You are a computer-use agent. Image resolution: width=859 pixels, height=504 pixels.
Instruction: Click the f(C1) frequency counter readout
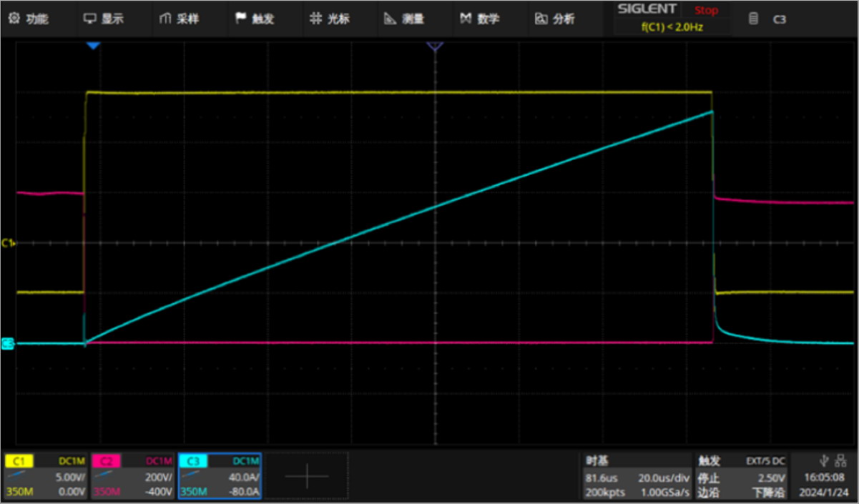coord(672,27)
